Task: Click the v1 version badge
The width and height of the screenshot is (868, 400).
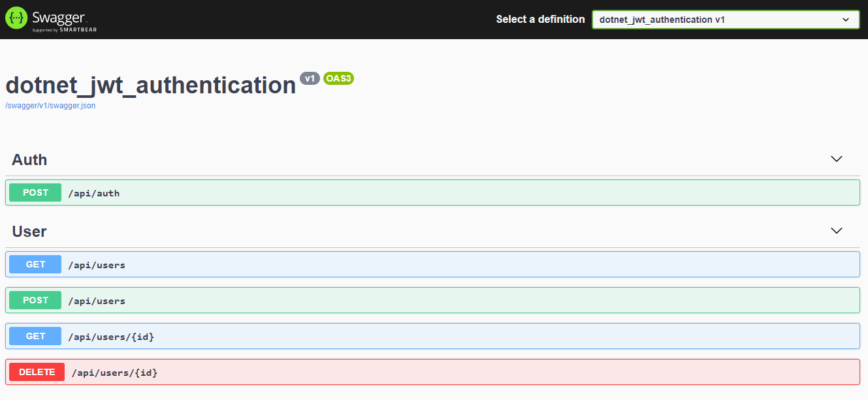Action: click(310, 78)
